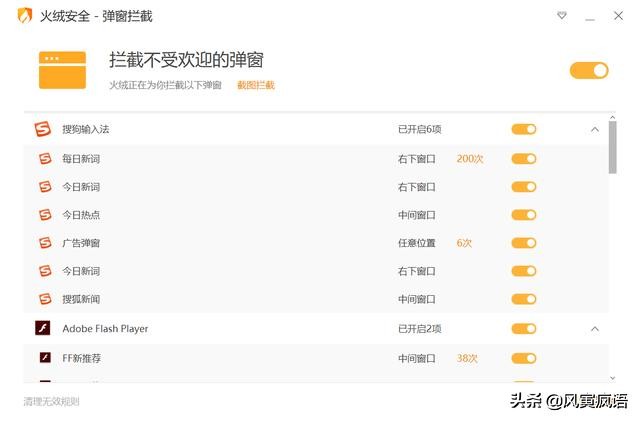
Task: Toggle the 今日新词 switch below 广告弹窗
Action: [524, 271]
